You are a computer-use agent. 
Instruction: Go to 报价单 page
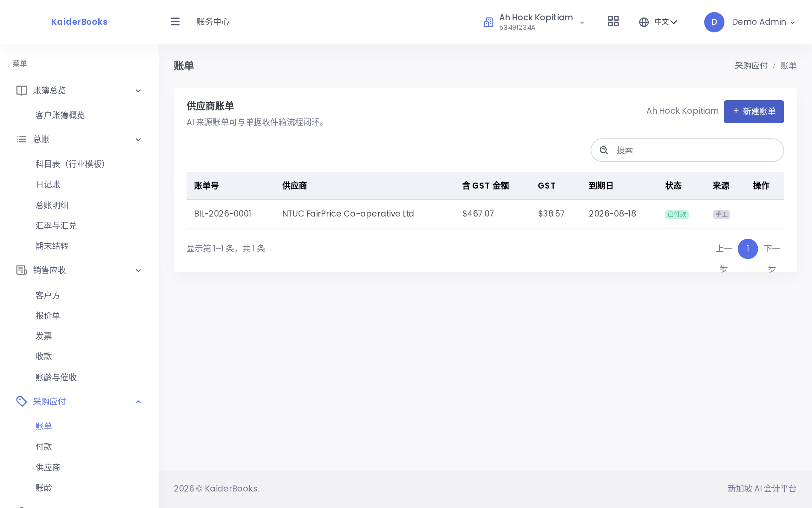coord(48,316)
